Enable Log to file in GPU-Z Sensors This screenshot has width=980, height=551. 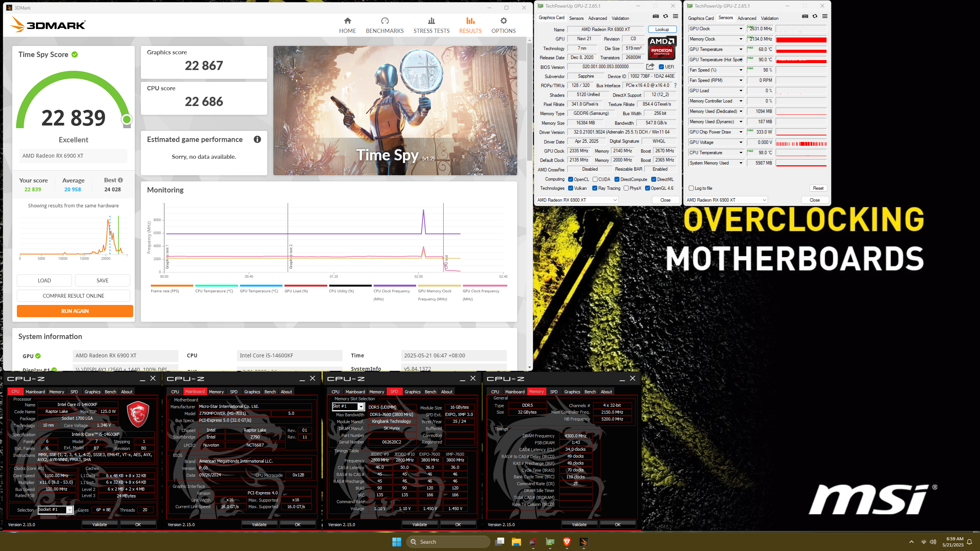691,188
